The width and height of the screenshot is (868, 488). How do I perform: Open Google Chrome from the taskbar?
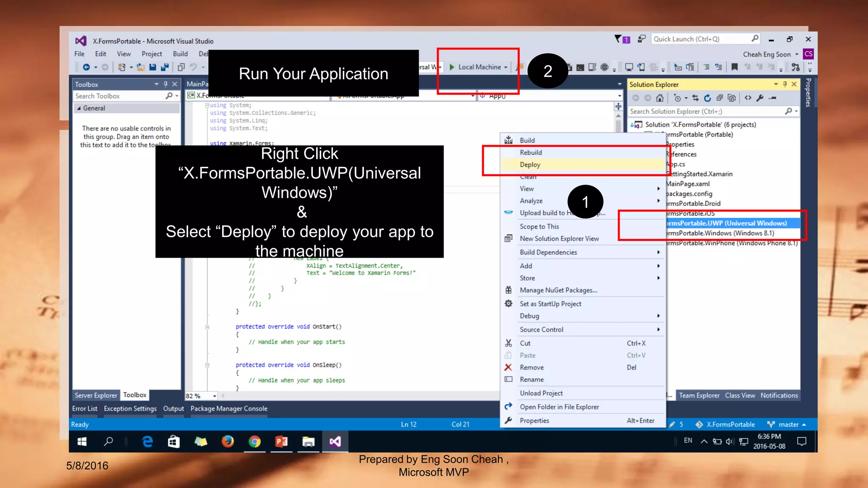(x=254, y=442)
